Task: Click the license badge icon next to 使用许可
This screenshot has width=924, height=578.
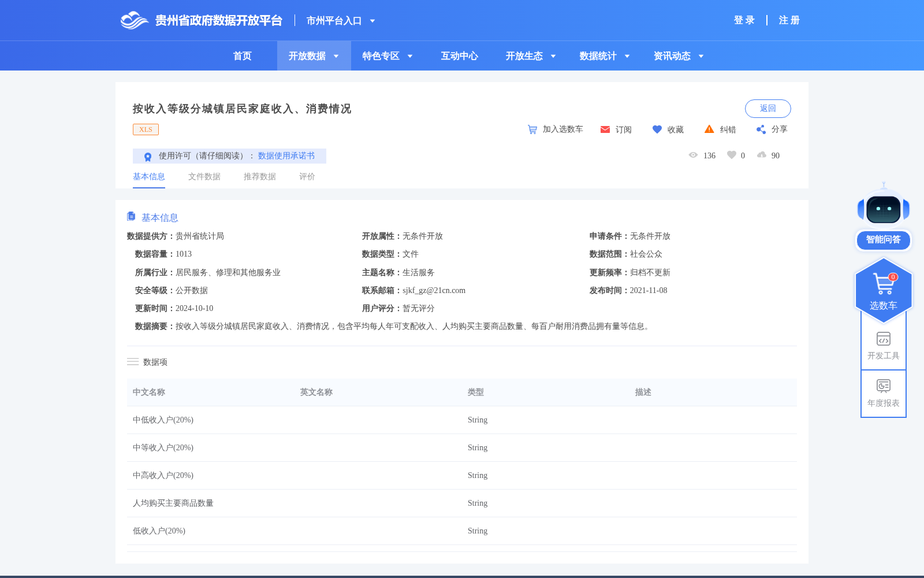Action: 148,157
